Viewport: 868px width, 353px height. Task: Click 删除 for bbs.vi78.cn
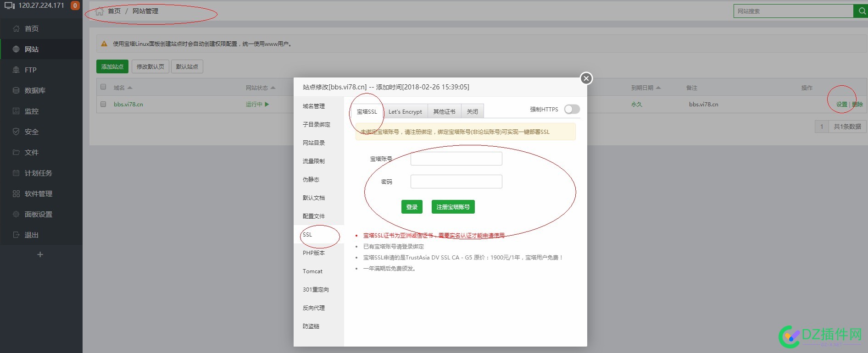pyautogui.click(x=857, y=105)
